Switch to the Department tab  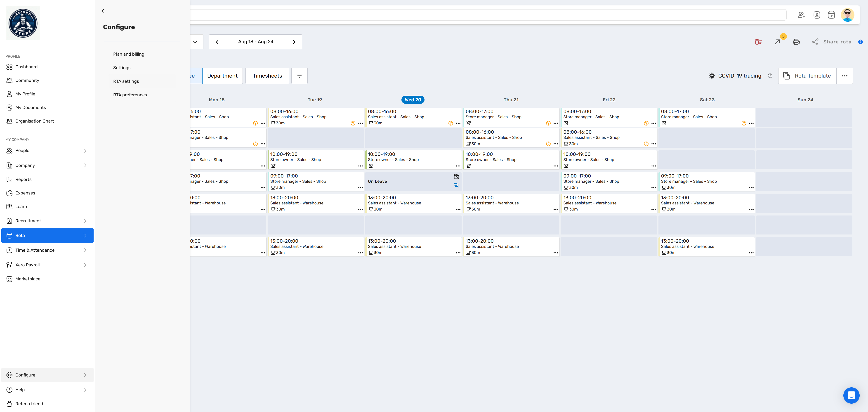(x=222, y=76)
